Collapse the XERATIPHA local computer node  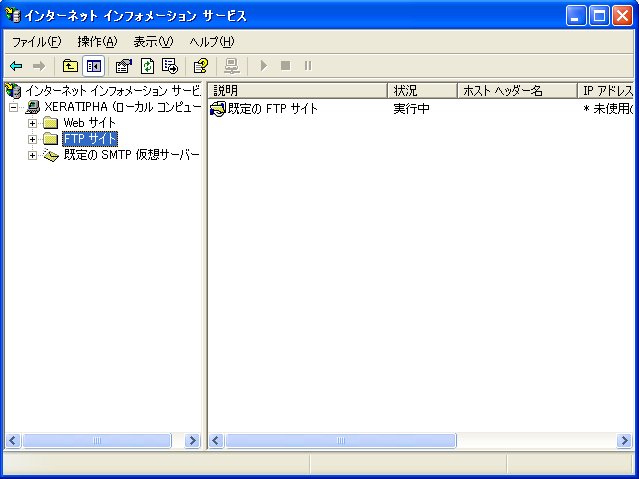pos(14,107)
